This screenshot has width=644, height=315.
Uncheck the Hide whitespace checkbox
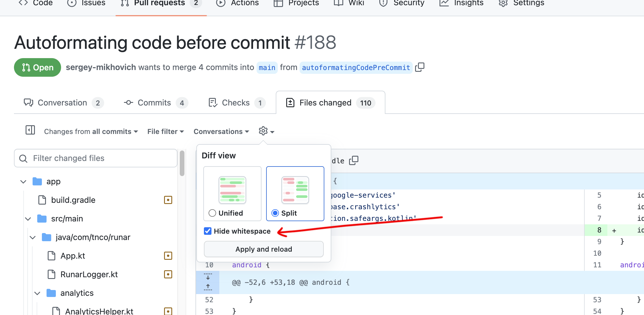[x=208, y=231]
